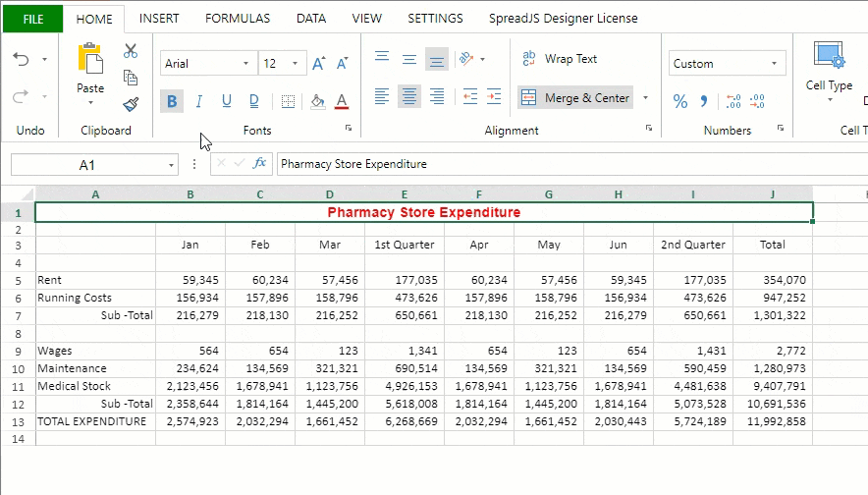This screenshot has height=495, width=868.
Task: Click the red font color icon
Action: [x=342, y=101]
